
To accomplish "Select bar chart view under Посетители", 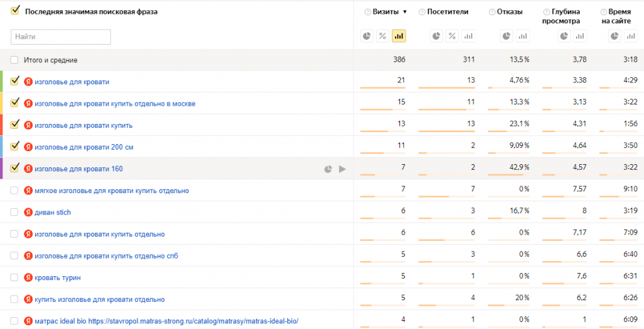I will pyautogui.click(x=468, y=36).
